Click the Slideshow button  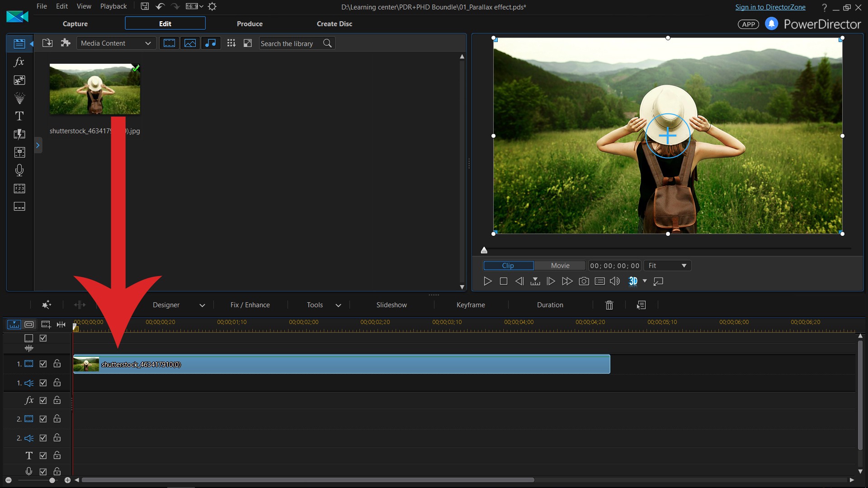point(392,305)
